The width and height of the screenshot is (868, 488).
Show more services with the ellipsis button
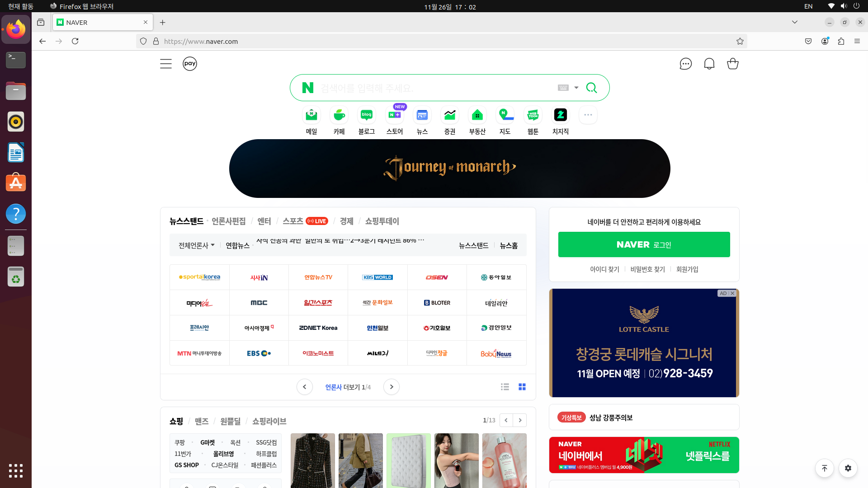[x=588, y=115]
